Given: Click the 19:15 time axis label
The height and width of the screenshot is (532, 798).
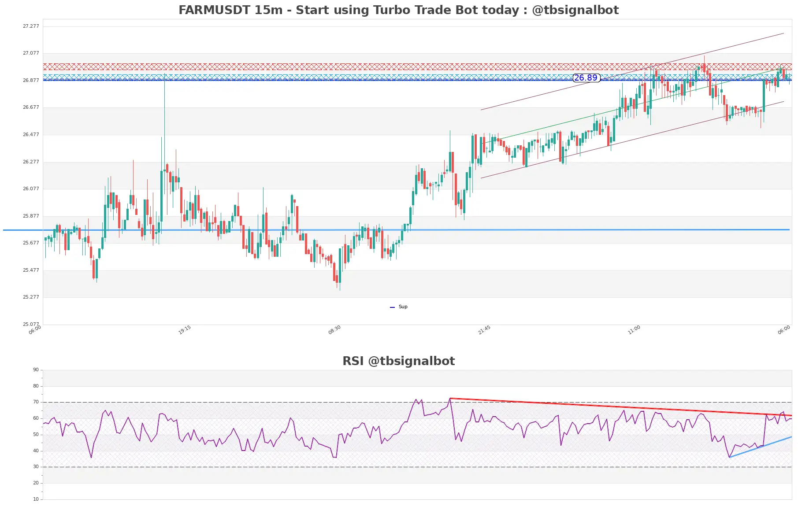Looking at the screenshot, I should 185,330.
